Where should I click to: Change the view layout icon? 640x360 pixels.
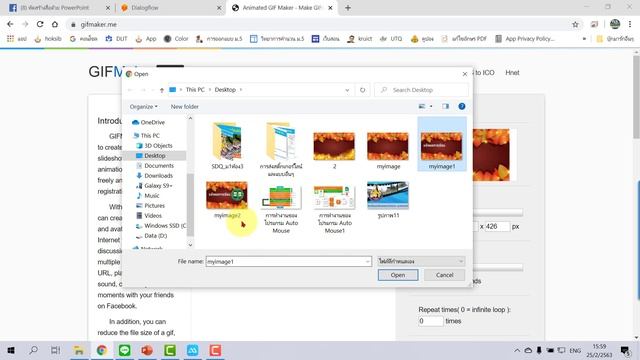point(422,107)
